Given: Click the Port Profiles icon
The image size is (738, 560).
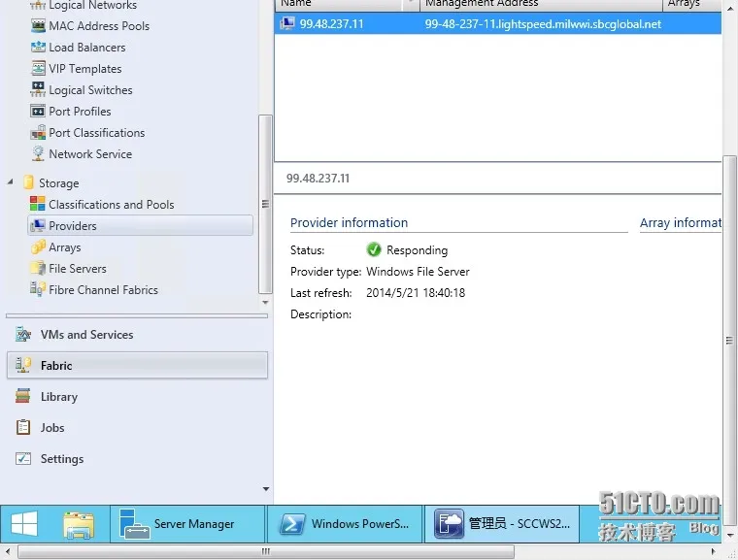Looking at the screenshot, I should (x=38, y=111).
